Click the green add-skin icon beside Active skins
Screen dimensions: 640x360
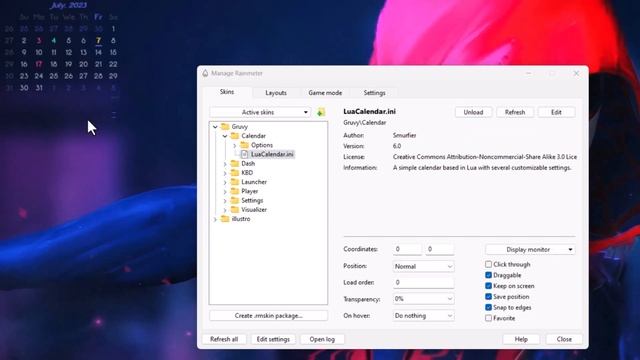(321, 112)
